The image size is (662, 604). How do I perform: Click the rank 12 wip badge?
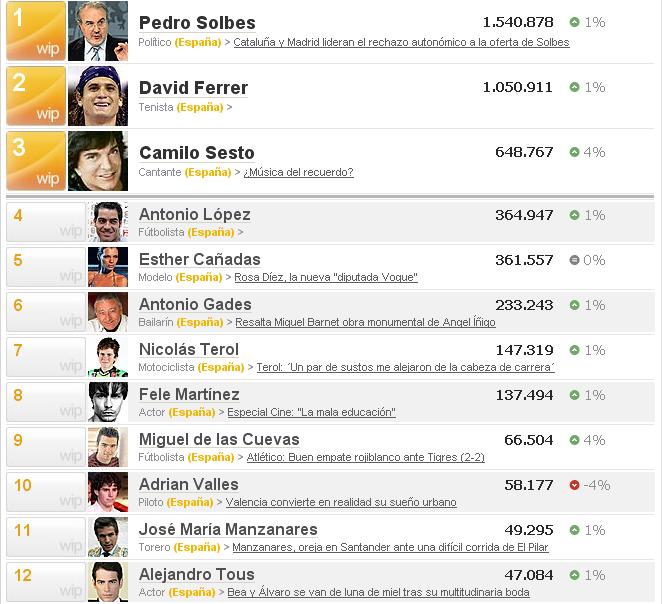coord(45,583)
